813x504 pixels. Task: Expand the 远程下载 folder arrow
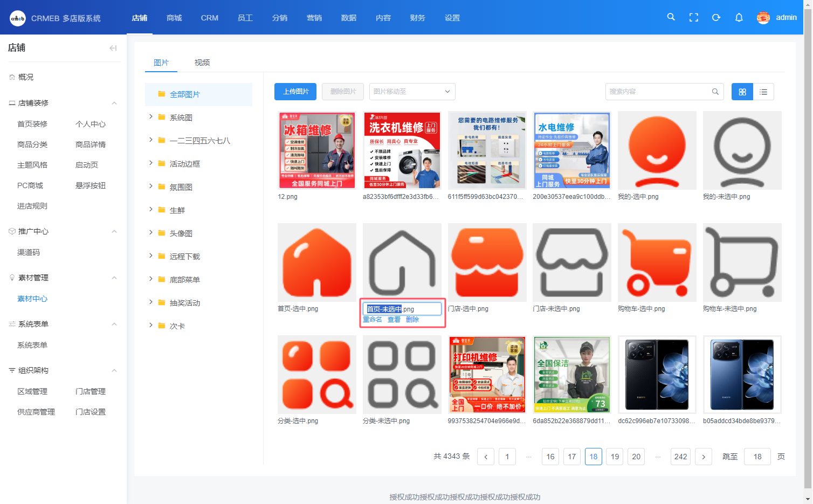pyautogui.click(x=150, y=256)
